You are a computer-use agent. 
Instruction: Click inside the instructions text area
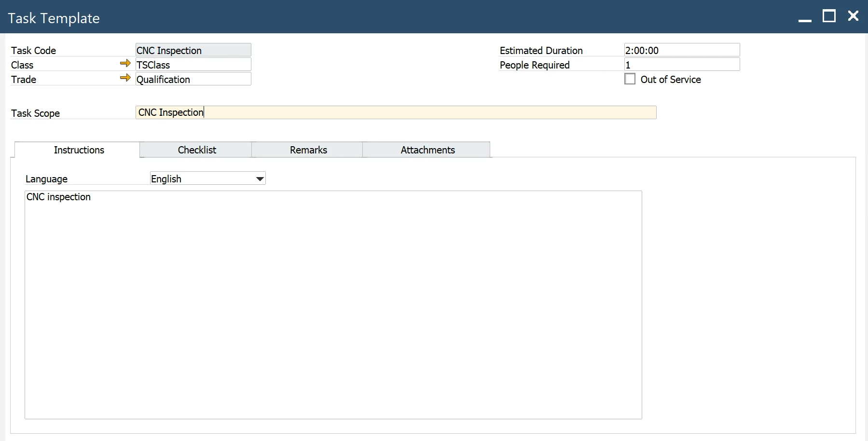(x=333, y=304)
